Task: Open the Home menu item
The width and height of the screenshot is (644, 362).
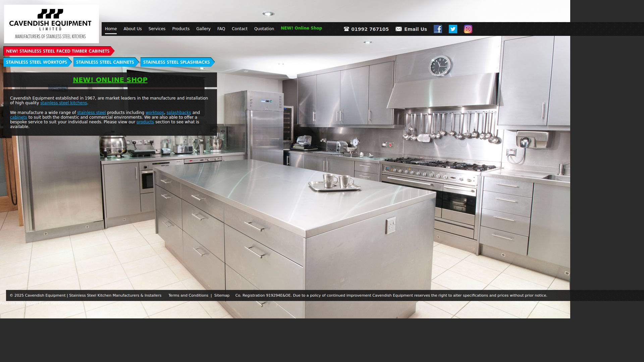Action: pos(111,29)
